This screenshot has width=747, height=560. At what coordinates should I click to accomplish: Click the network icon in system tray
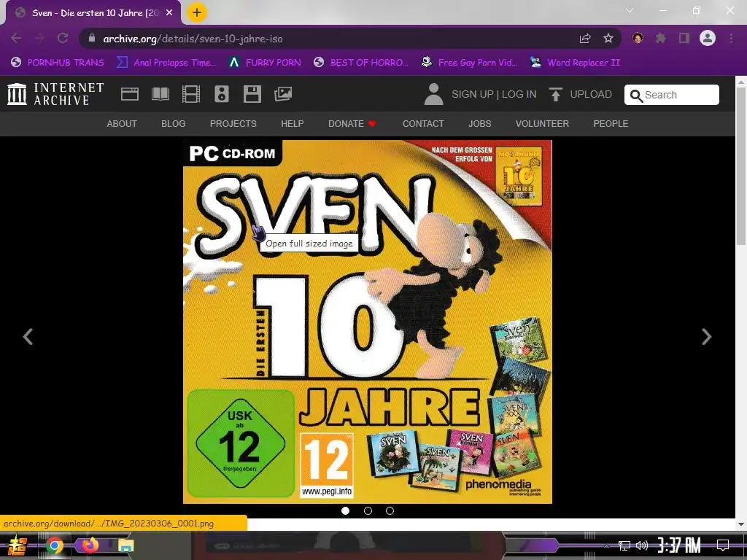coord(624,545)
